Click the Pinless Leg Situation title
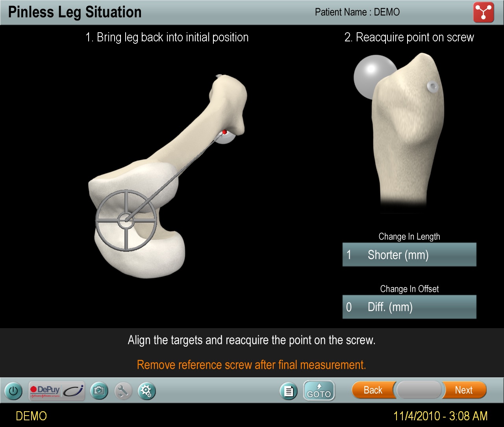The height and width of the screenshot is (427, 504). pos(75,12)
